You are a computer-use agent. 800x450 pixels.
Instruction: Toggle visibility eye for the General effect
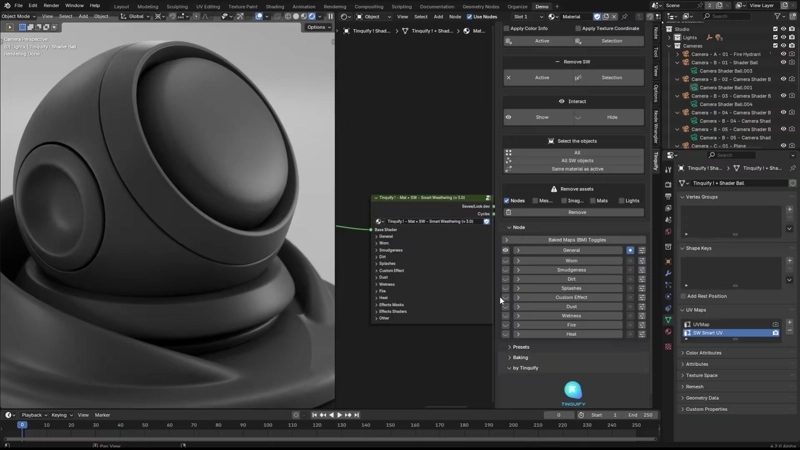506,250
